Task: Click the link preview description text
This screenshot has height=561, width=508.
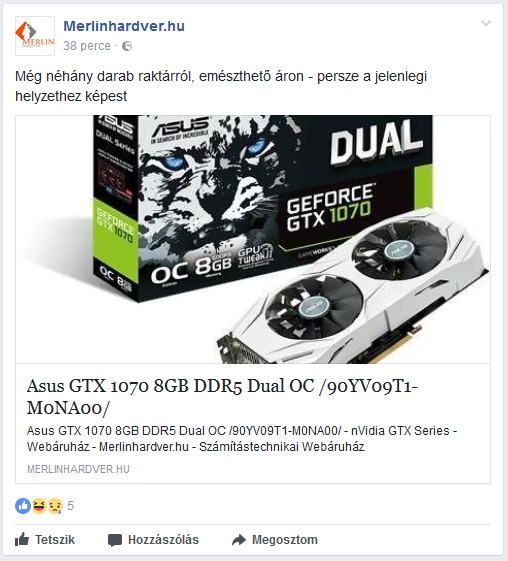Action: pos(242,439)
